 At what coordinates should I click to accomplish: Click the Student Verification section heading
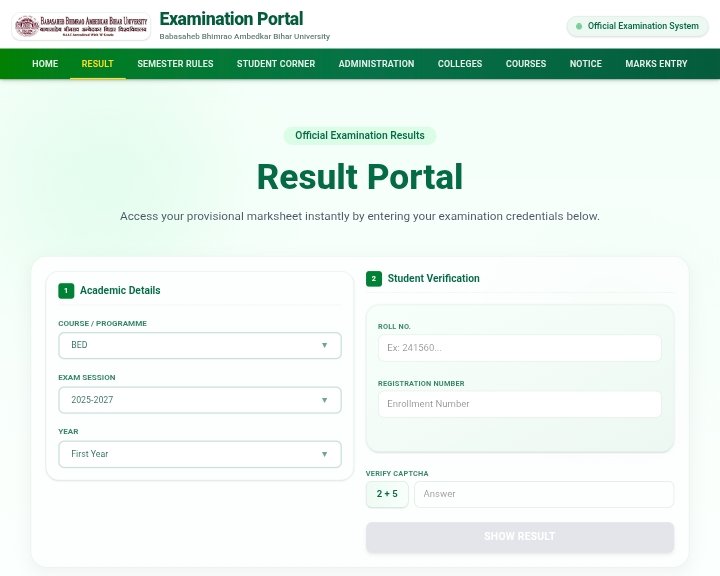click(x=433, y=278)
